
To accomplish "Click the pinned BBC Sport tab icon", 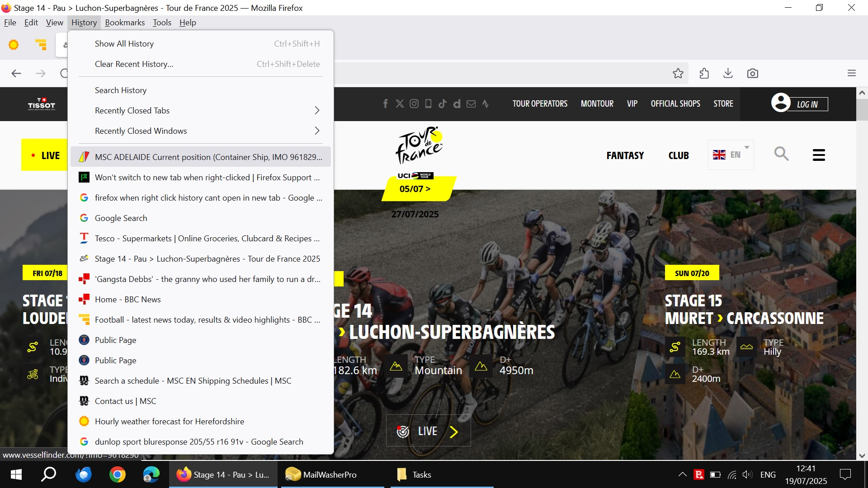I will click(x=41, y=45).
